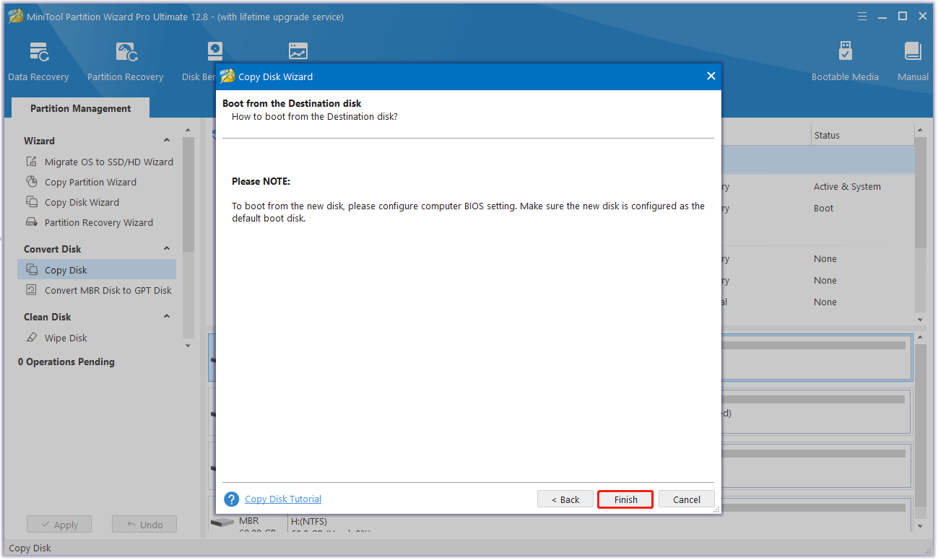The height and width of the screenshot is (560, 938).
Task: Switch to Partition Management tab
Action: 81,108
